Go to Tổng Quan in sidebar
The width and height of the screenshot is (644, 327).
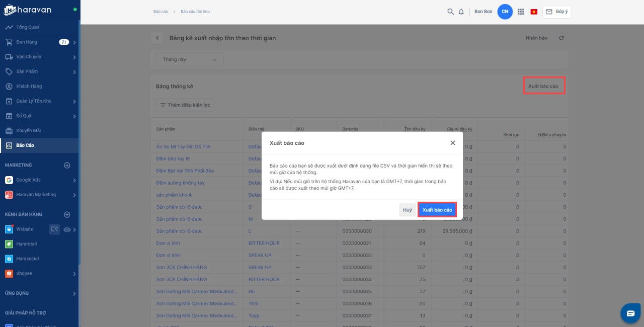pos(28,27)
